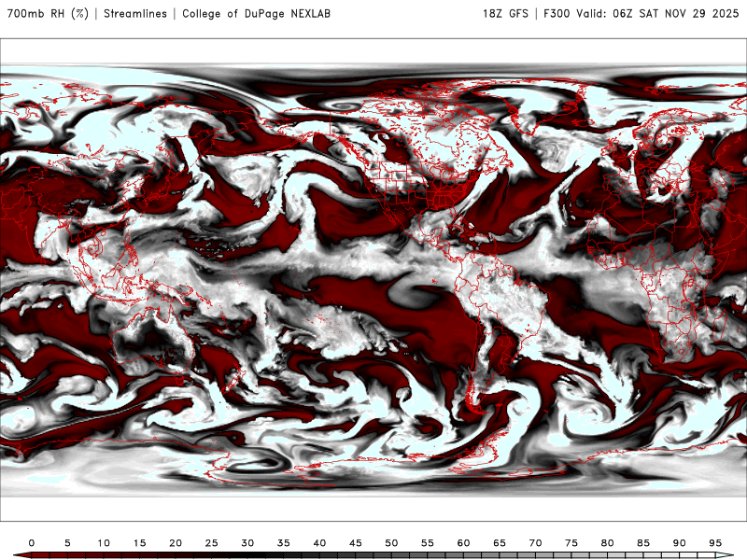Viewport: 747px width, 560px height.
Task: Click the colorbar label '75'
Action: (571, 543)
